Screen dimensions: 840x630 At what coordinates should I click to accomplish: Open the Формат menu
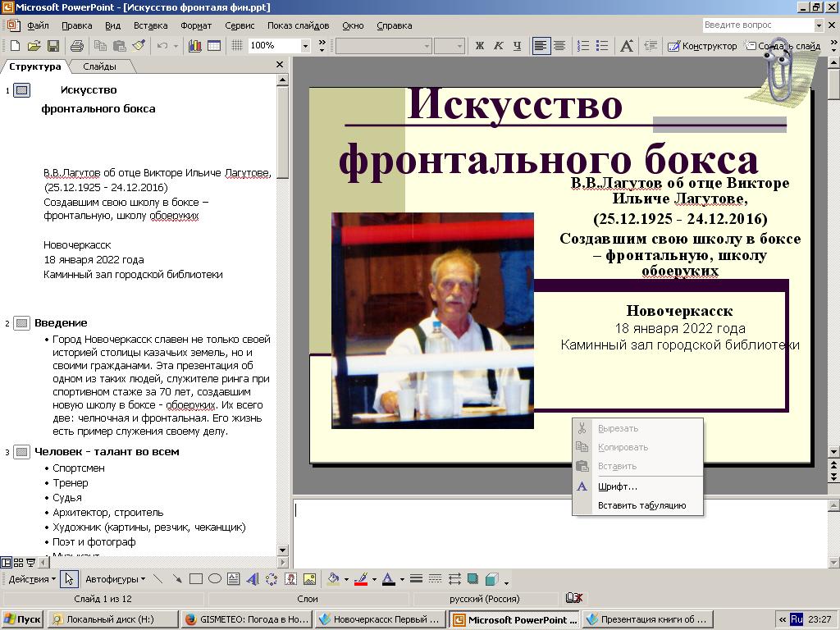coord(196,25)
